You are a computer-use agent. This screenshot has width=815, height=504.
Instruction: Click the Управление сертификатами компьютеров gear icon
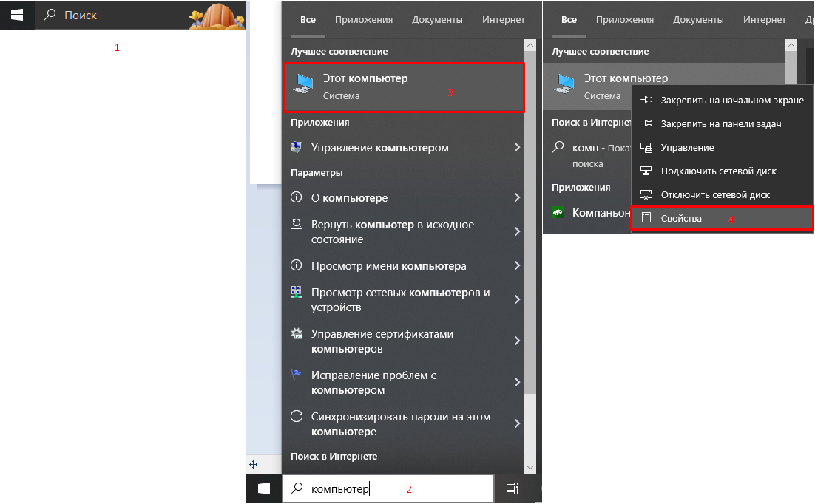click(x=297, y=333)
